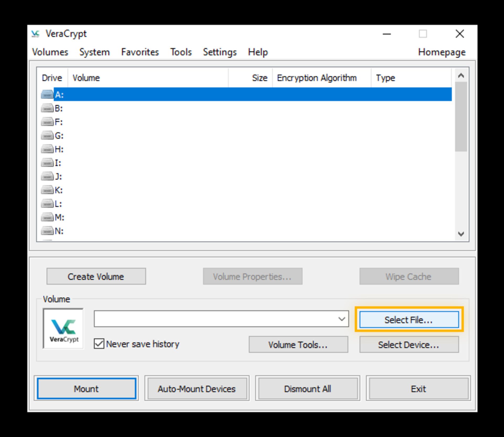
Task: Click the drive list scroll up arrow
Action: tap(461, 76)
